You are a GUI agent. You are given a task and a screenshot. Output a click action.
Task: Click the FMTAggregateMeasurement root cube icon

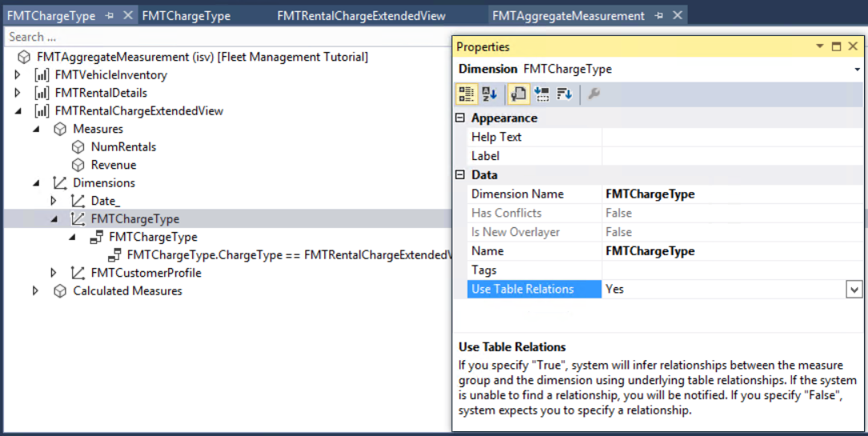[x=24, y=57]
